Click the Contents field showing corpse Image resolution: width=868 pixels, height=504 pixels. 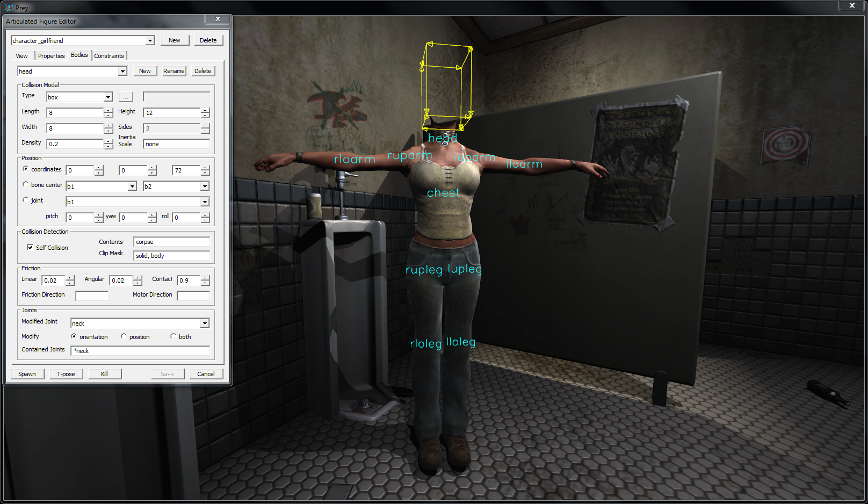pos(171,242)
